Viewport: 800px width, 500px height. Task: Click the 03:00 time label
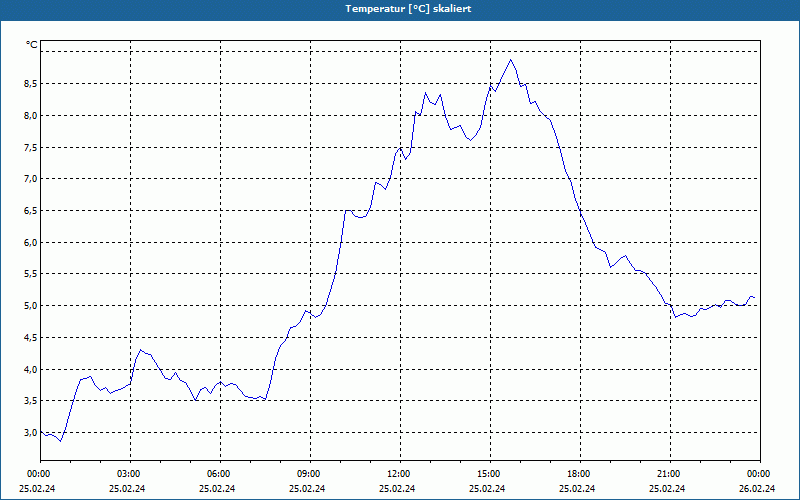(x=131, y=474)
